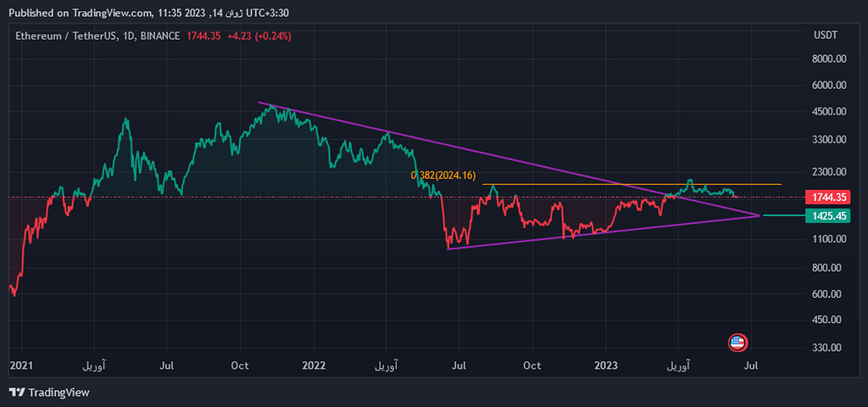Click the 2021 label on the time axis

pyautogui.click(x=21, y=365)
